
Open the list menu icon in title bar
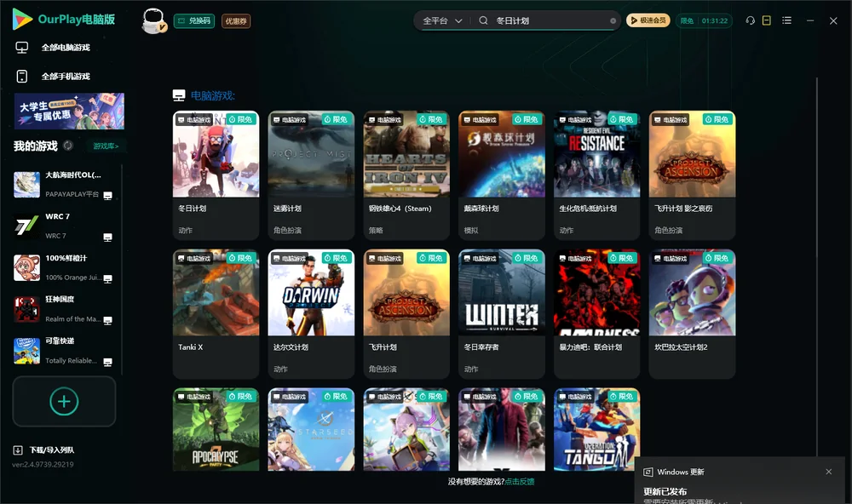tap(786, 20)
